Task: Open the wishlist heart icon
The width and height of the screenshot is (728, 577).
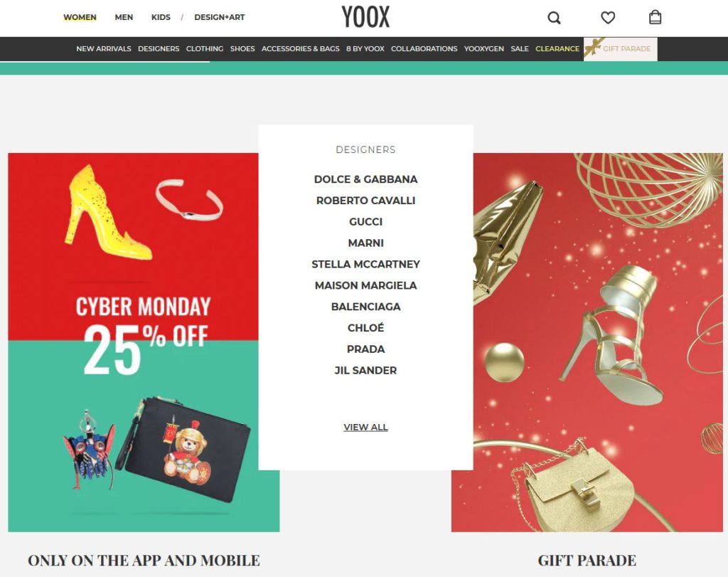Action: 608,18
